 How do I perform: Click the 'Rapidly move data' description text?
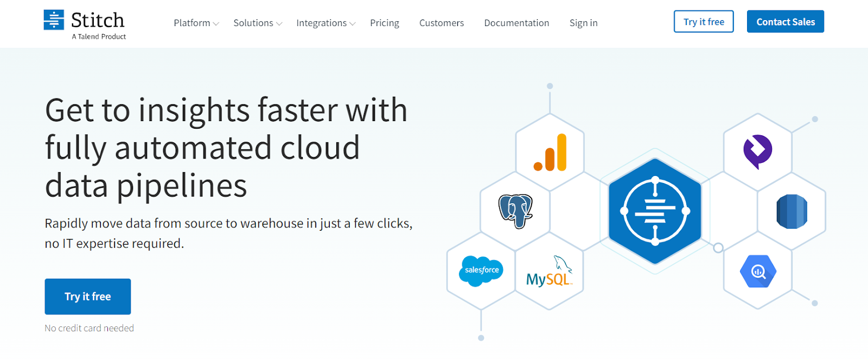click(x=228, y=234)
